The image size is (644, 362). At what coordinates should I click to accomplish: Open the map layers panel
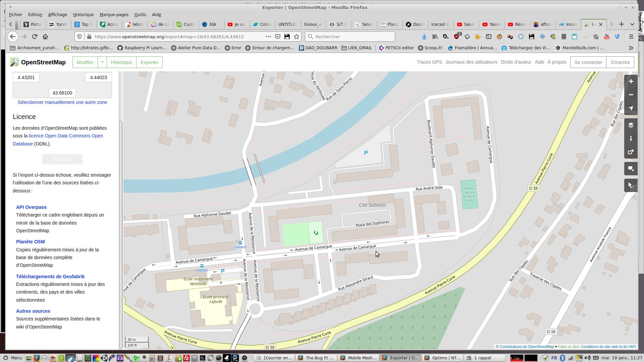(631, 125)
